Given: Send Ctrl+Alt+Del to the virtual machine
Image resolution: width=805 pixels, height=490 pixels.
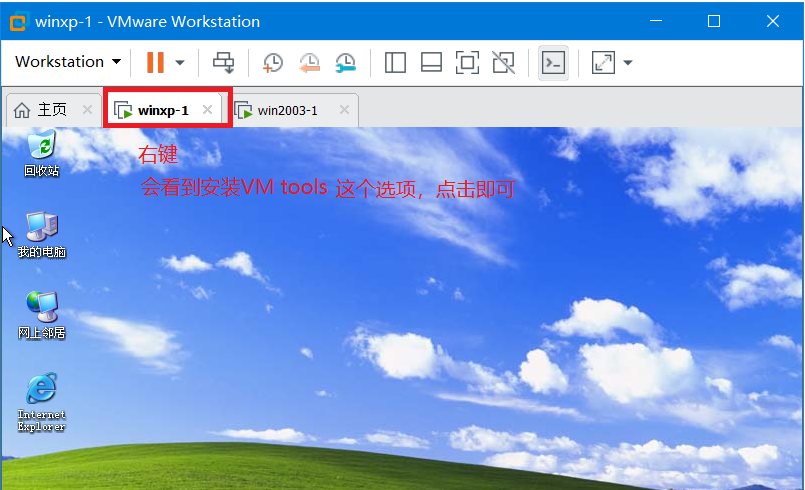Looking at the screenshot, I should pyautogui.click(x=223, y=63).
